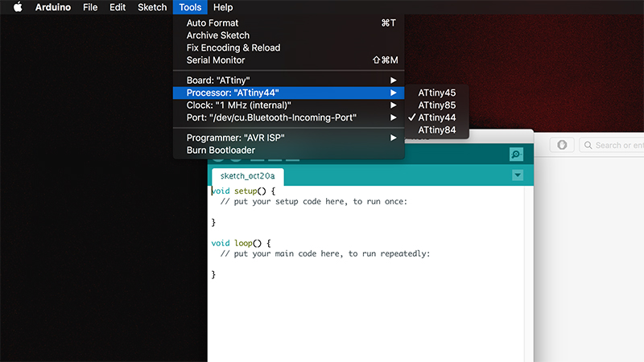Open Serial Monitor magnifier icon in toolbar
Image resolution: width=644 pixels, height=362 pixels.
coord(516,154)
